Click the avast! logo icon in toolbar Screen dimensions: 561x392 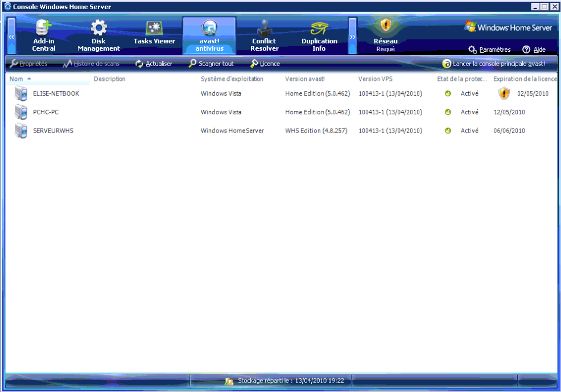447,64
